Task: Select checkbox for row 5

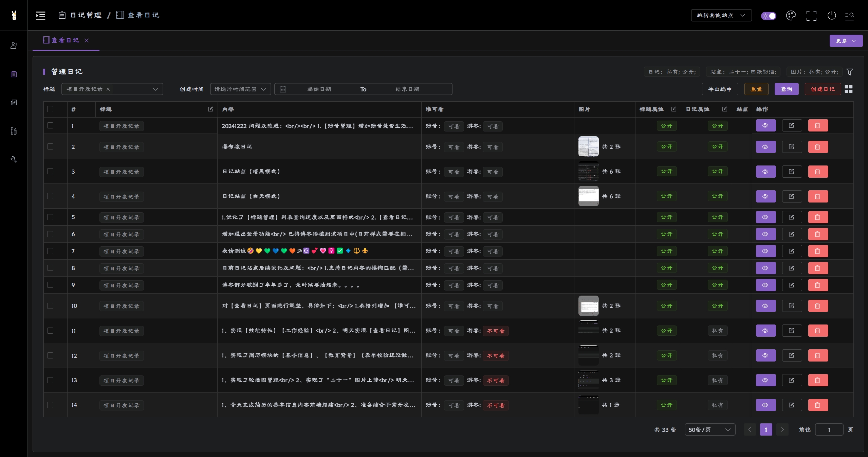Action: (50, 217)
